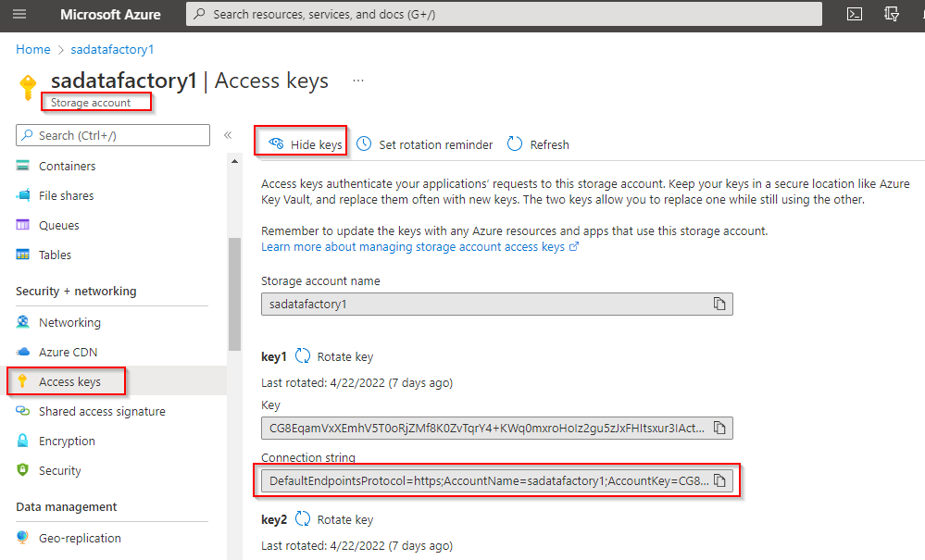Copy the key1 key value
This screenshot has height=560, width=925.
coord(719,428)
